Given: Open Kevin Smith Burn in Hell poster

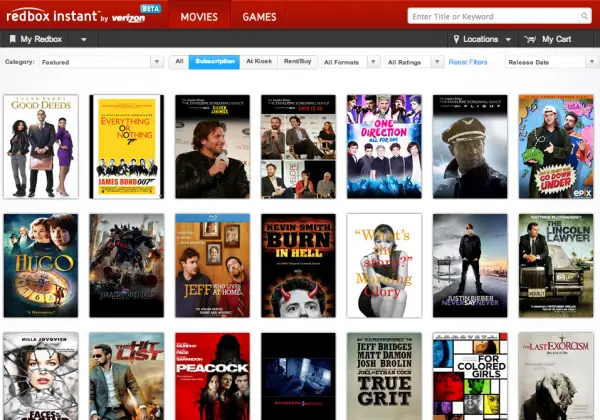Looking at the screenshot, I should (x=298, y=265).
